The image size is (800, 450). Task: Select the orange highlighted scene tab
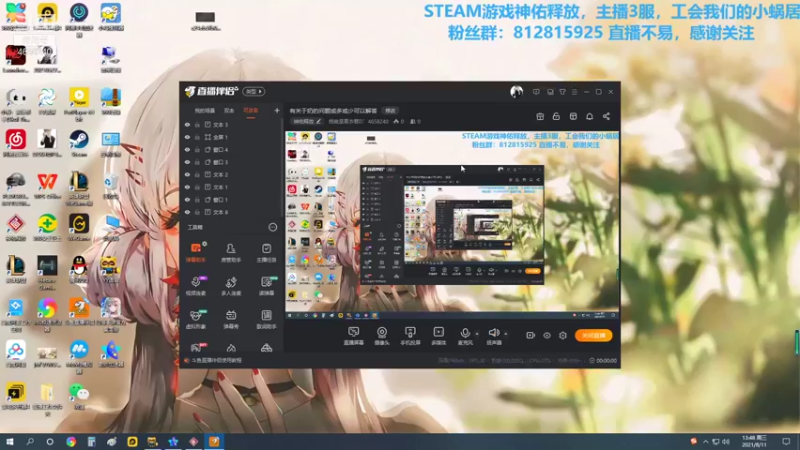click(251, 110)
